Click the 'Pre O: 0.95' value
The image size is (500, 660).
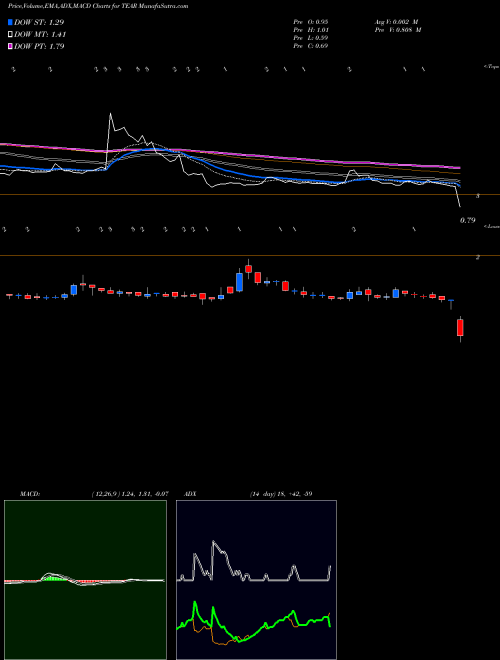[x=311, y=22]
